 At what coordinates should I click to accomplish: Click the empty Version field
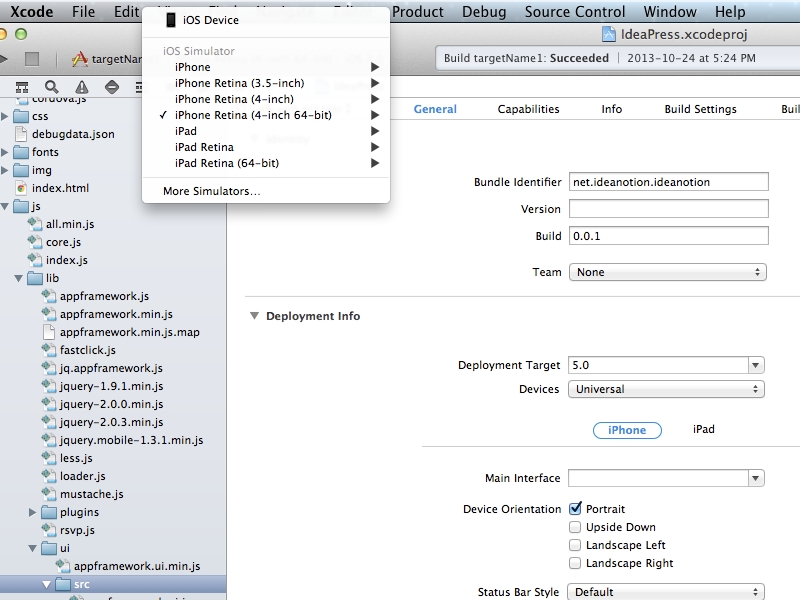[x=668, y=209]
